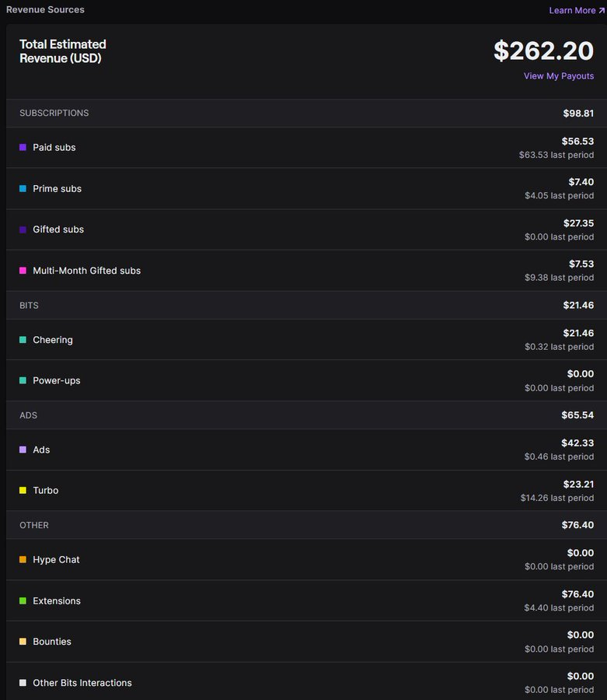Click the OTHER section header
Screen dimensions: 607x700
click(34, 525)
